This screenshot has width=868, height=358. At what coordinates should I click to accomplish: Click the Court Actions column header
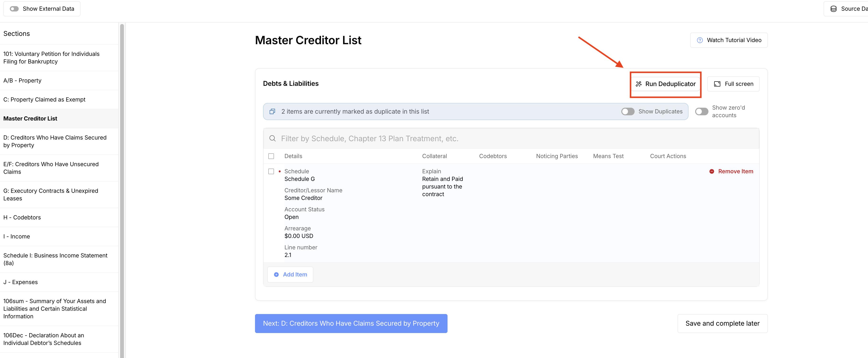pyautogui.click(x=668, y=156)
